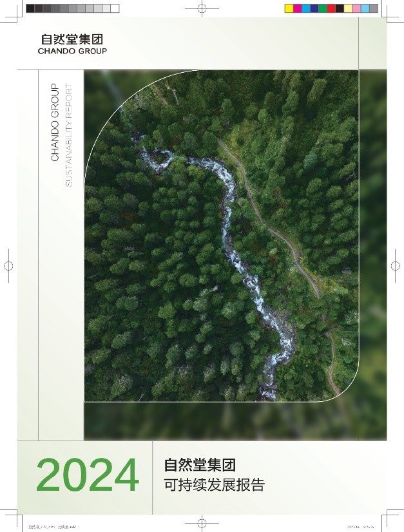Pick the red swatch in the color bar
The image size is (404, 532).
pyautogui.click(x=331, y=8)
